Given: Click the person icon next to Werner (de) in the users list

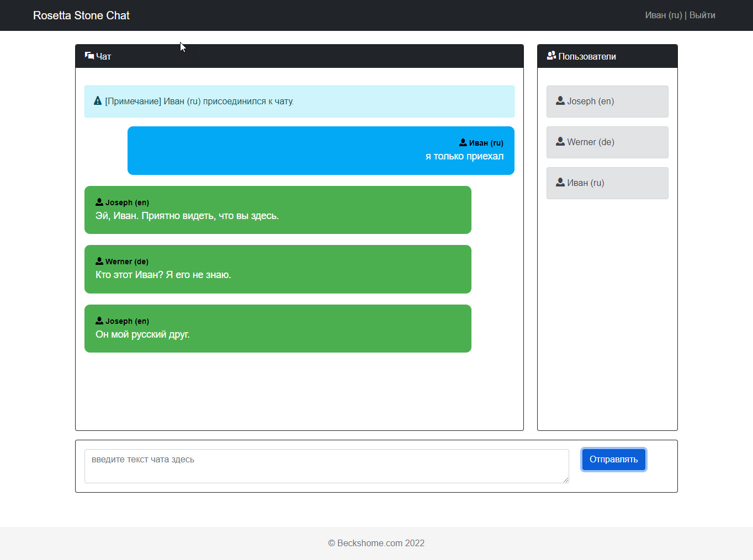Looking at the screenshot, I should [560, 141].
